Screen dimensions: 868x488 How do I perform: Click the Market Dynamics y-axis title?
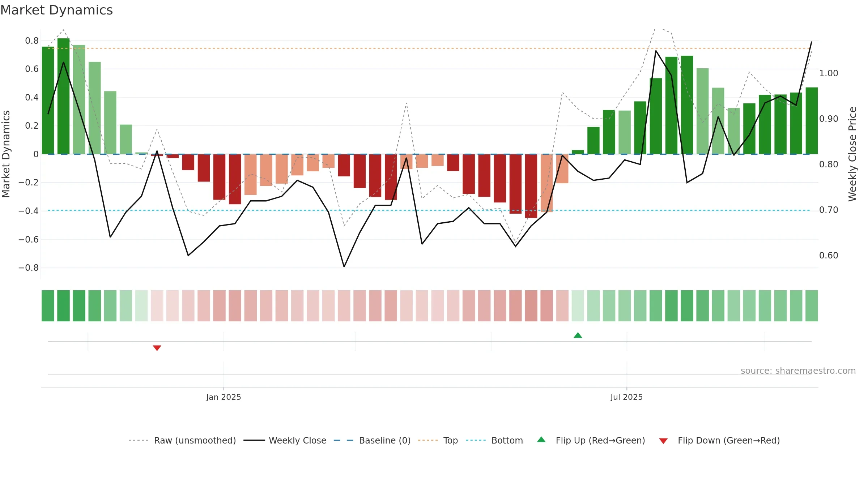coord(6,154)
